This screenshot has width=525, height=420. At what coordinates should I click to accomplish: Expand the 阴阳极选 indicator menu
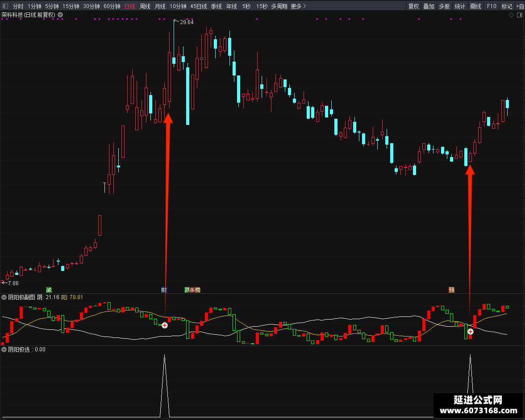pos(4,349)
